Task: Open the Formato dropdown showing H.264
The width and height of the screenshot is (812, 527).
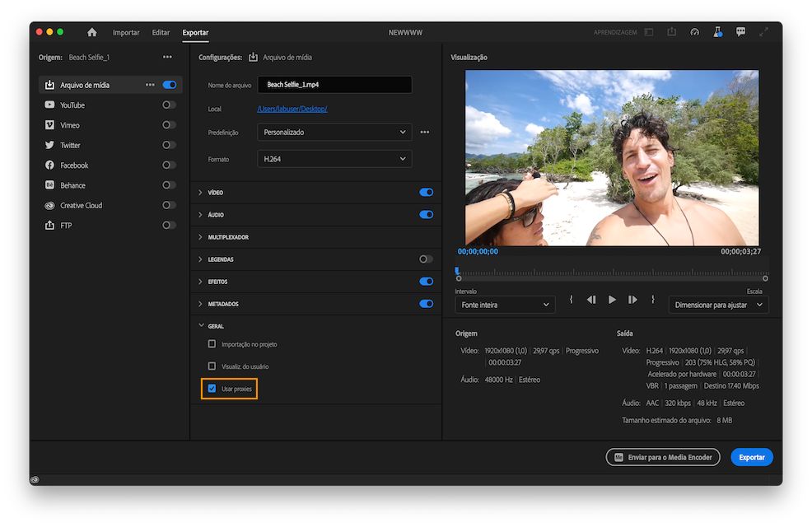Action: [x=334, y=158]
